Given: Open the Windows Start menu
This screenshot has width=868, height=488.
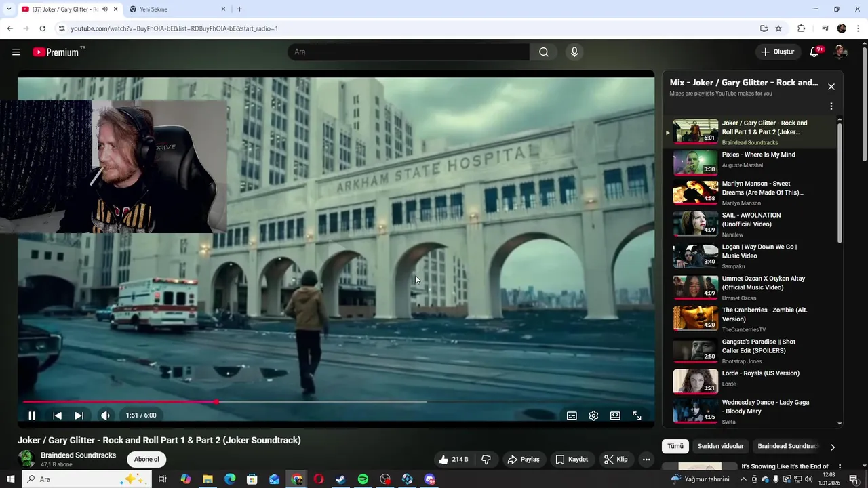Looking at the screenshot, I should (x=11, y=479).
